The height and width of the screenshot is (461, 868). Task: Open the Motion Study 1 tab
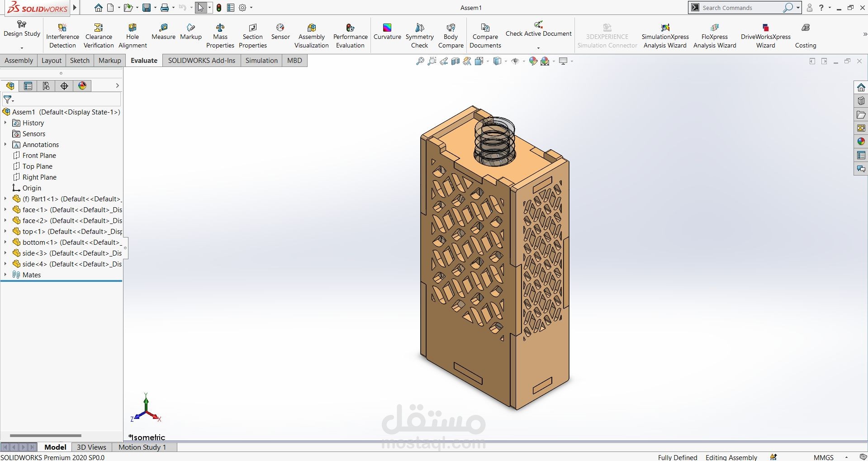click(x=142, y=447)
